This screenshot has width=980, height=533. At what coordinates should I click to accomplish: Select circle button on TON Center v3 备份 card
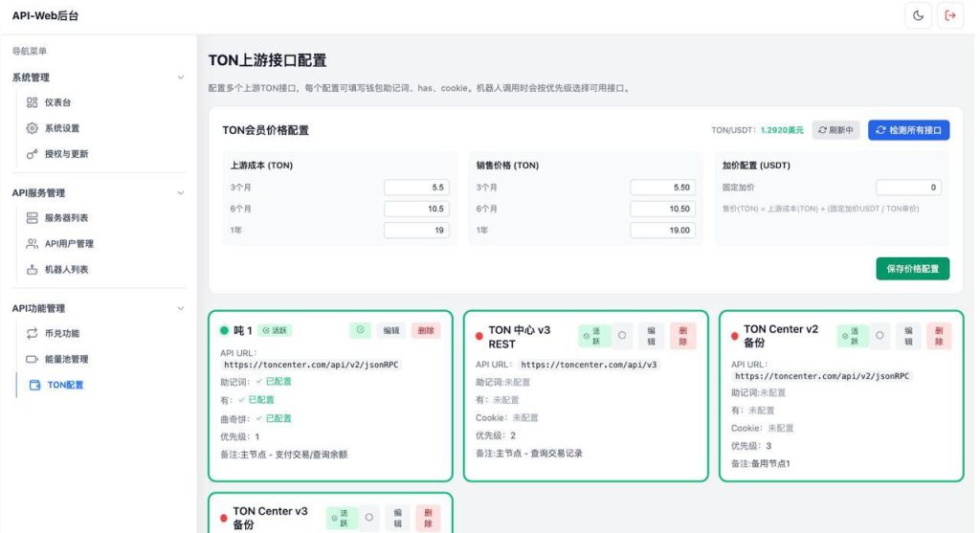click(369, 518)
